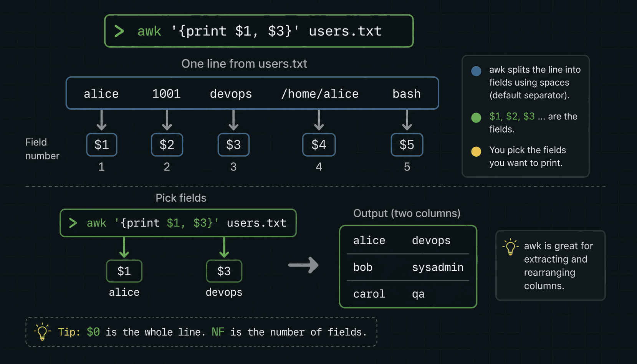Click 'bash' in the users.txt line
Viewport: 637px width, 364px height.
(407, 94)
